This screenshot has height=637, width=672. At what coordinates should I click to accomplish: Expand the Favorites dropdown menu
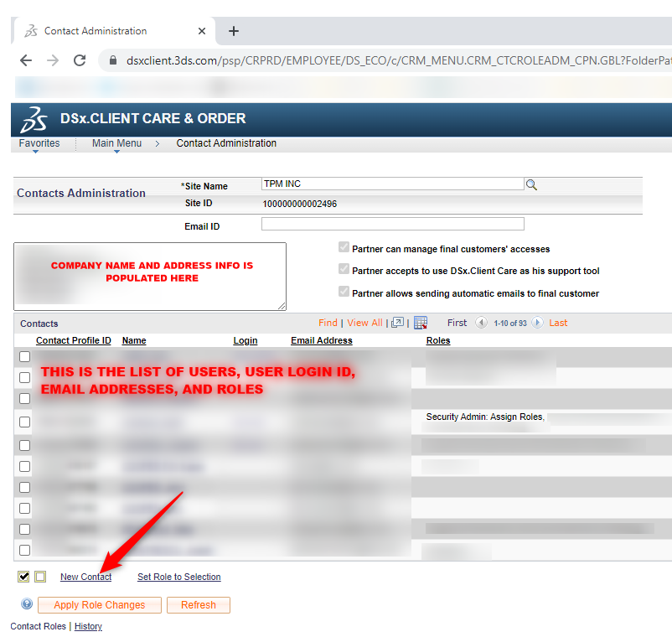pyautogui.click(x=39, y=144)
